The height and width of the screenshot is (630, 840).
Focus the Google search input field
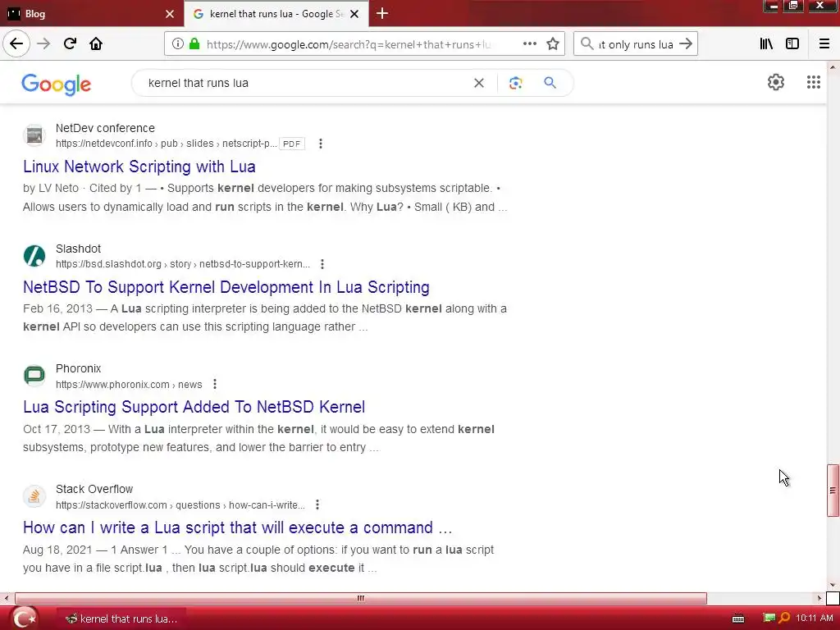[x=305, y=83]
